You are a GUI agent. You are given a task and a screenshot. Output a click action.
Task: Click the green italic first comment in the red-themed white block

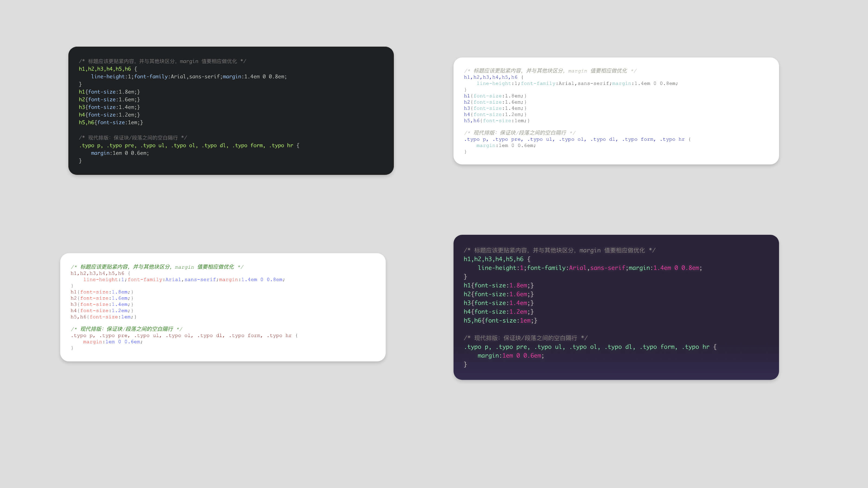tap(157, 267)
